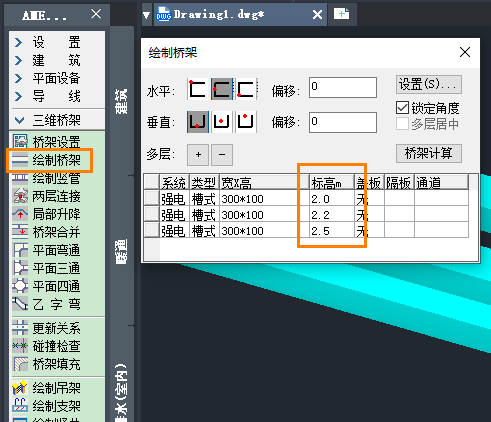491x422 pixels.
Task: Click the horizontal 偏移 input field
Action: click(343, 88)
